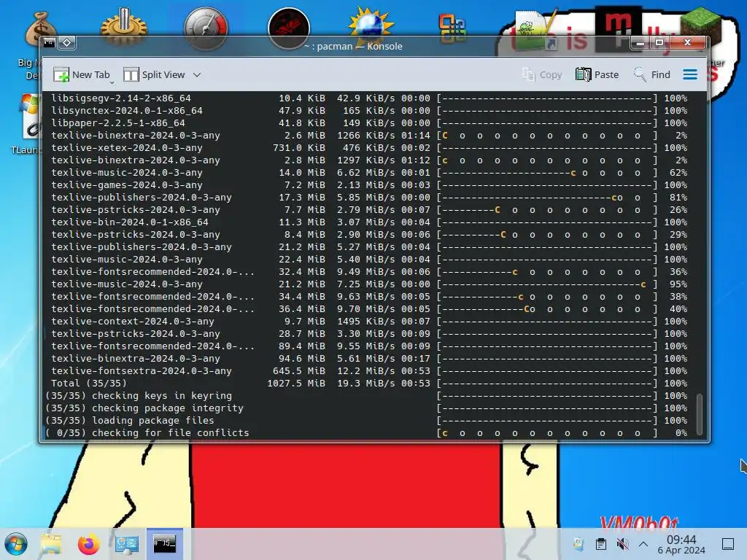747x560 pixels.
Task: Click the texlive-music 95% progress bar
Action: (x=547, y=284)
